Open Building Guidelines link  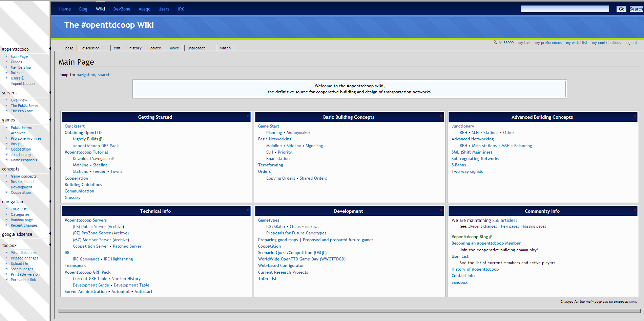(x=83, y=185)
